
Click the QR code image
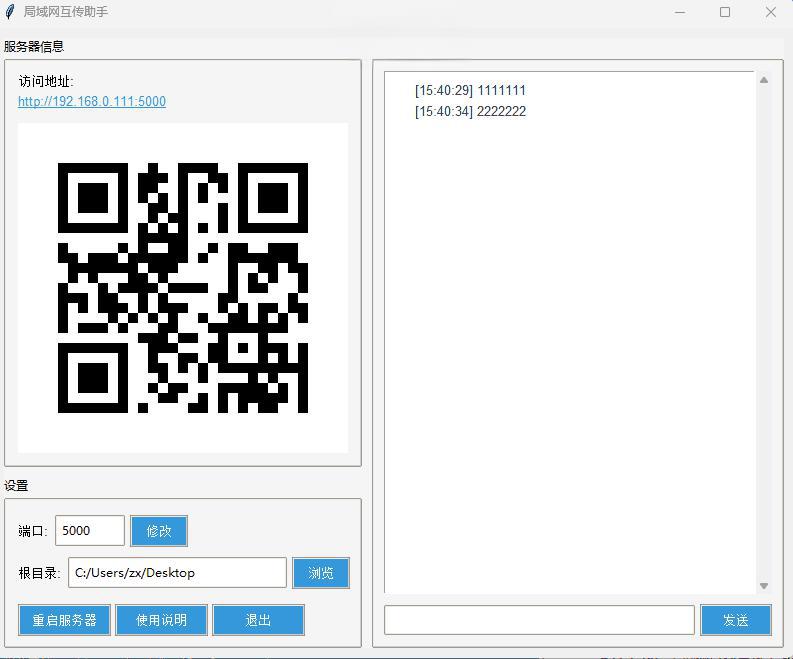coord(183,288)
